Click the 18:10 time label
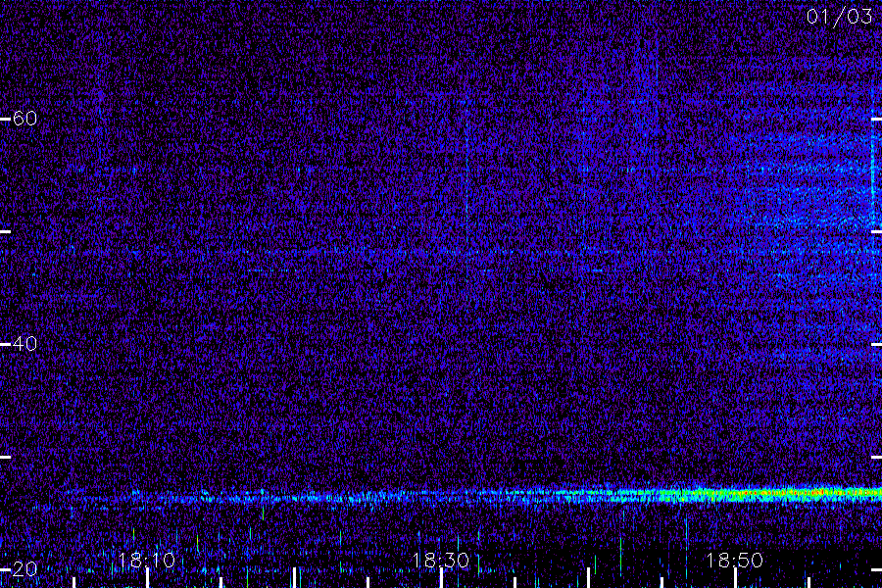 coord(146,561)
